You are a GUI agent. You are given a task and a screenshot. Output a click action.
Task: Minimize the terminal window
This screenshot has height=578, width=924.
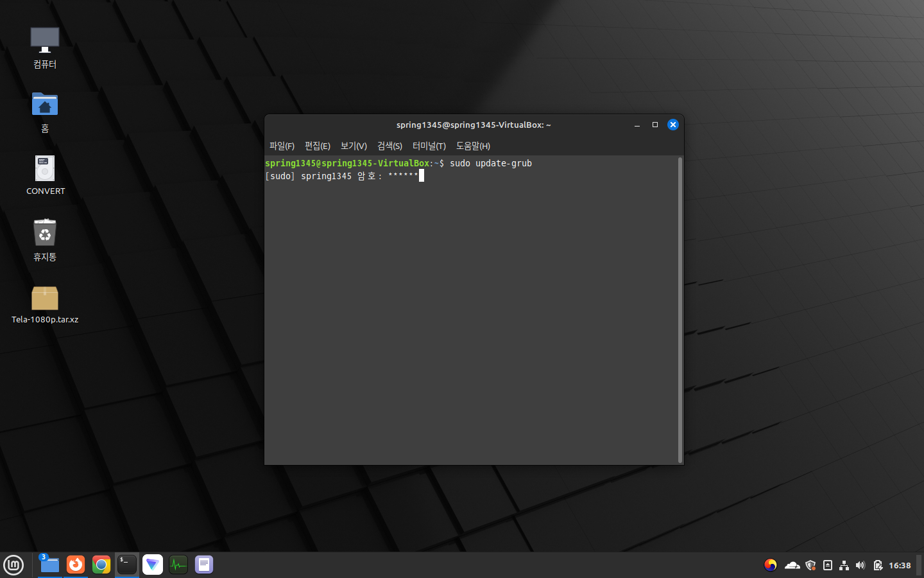[x=637, y=125]
